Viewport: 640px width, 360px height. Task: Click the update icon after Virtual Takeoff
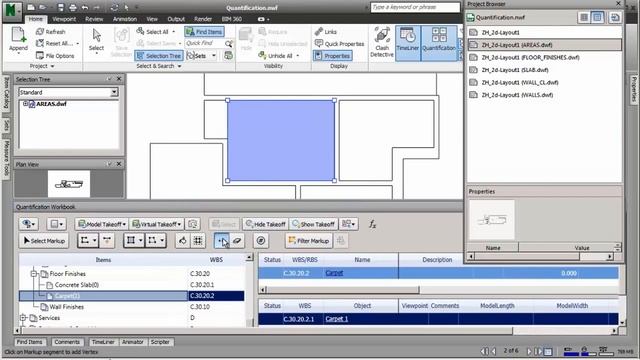[192, 224]
